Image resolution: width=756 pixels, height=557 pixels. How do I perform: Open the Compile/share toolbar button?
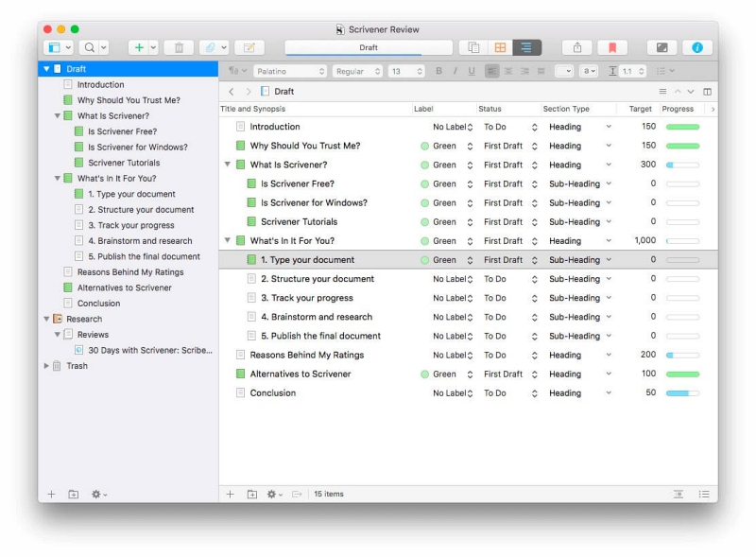point(576,47)
